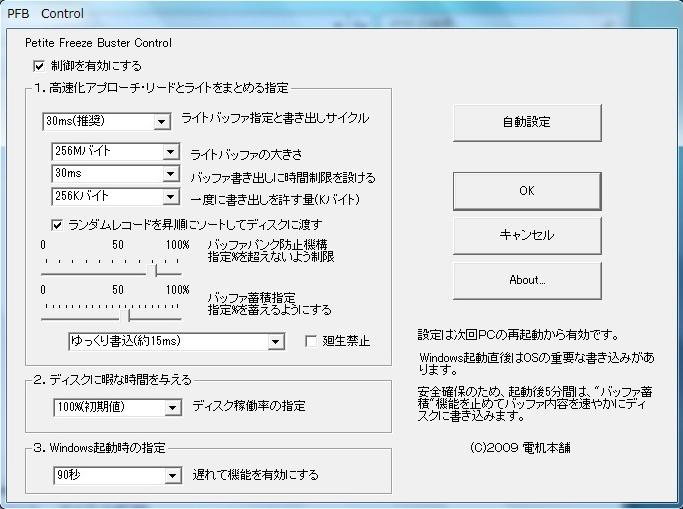Click the ライトバッファの大きさ label
Image resolution: width=683 pixels, height=509 pixels.
click(x=246, y=154)
